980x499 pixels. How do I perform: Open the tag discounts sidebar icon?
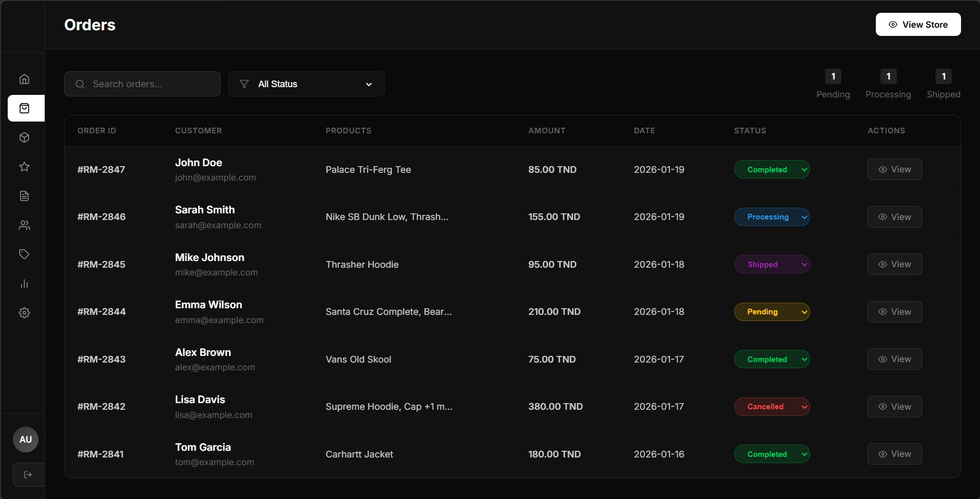(x=24, y=254)
